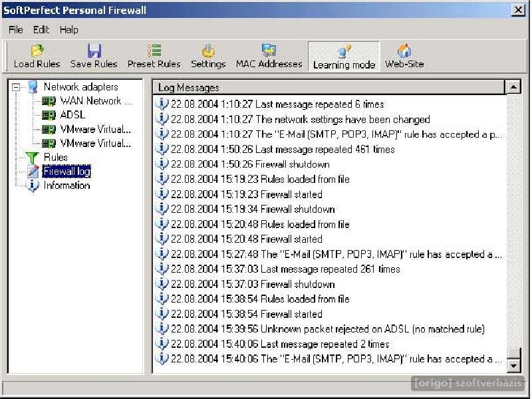
Task: Select '15:38:54 Firewall started' log entry
Action: coord(247,314)
